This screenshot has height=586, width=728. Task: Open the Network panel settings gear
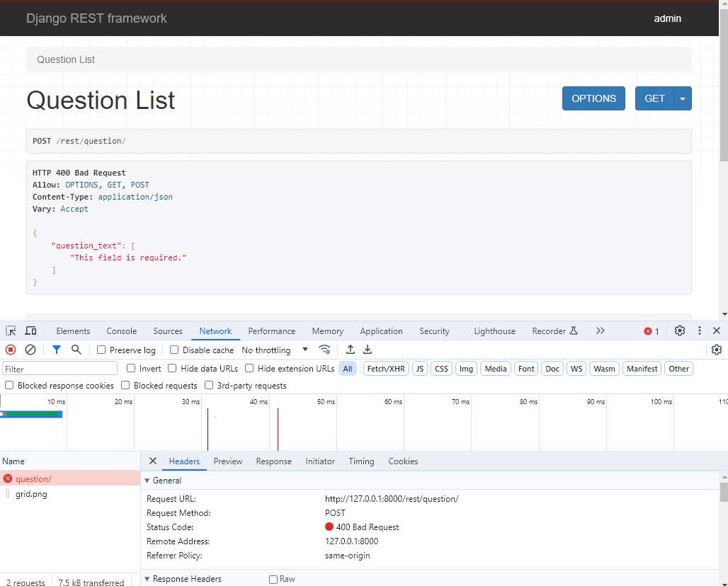(717, 350)
